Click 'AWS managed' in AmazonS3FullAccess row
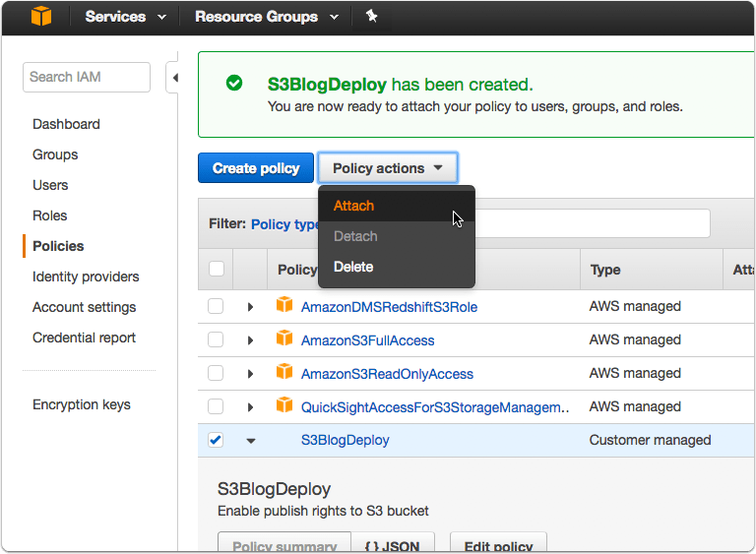The height and width of the screenshot is (554, 756). 635,339
